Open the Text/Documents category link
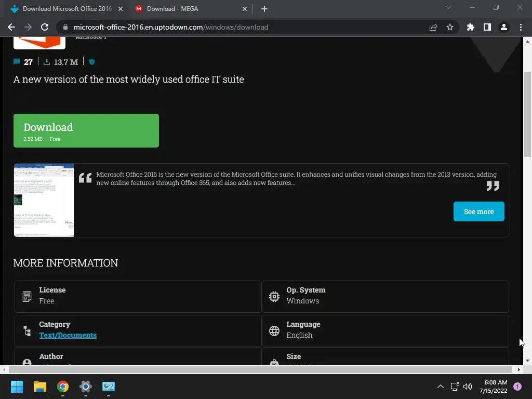The image size is (532, 399). click(68, 335)
